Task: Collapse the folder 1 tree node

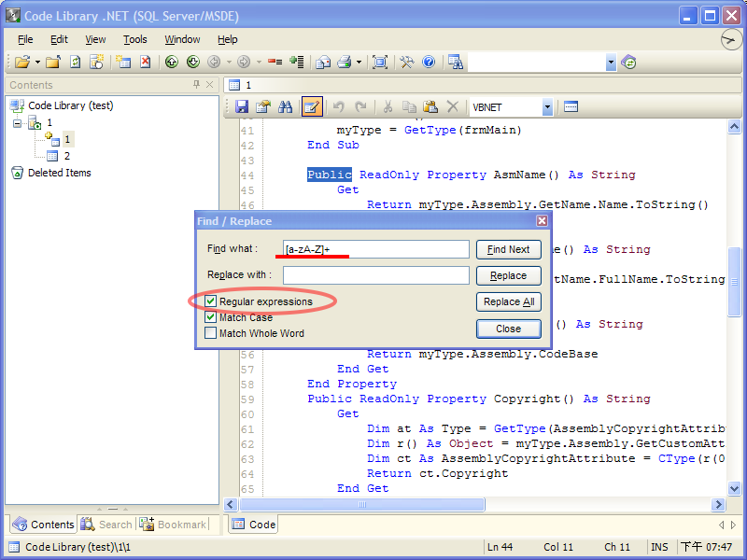Action: [18, 123]
